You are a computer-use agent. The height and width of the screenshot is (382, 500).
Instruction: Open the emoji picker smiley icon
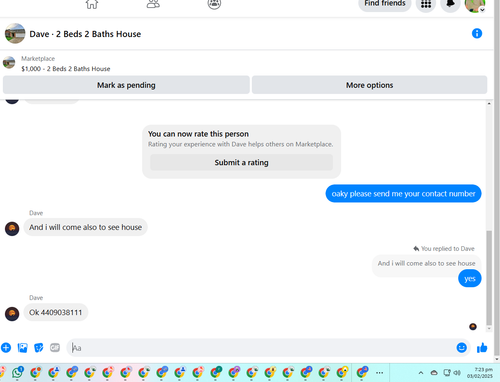point(461,348)
